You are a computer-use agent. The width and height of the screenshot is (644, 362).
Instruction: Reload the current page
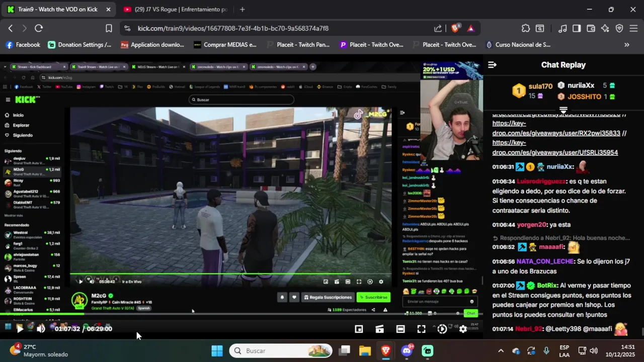coord(39,29)
